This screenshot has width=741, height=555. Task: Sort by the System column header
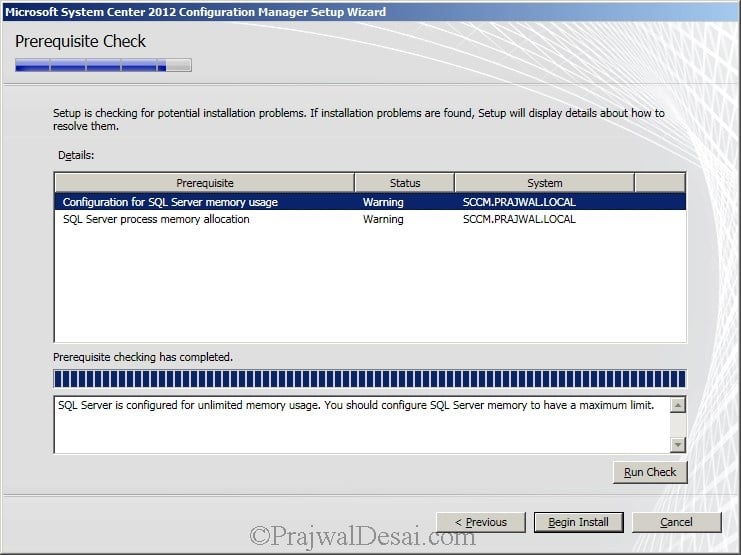544,183
